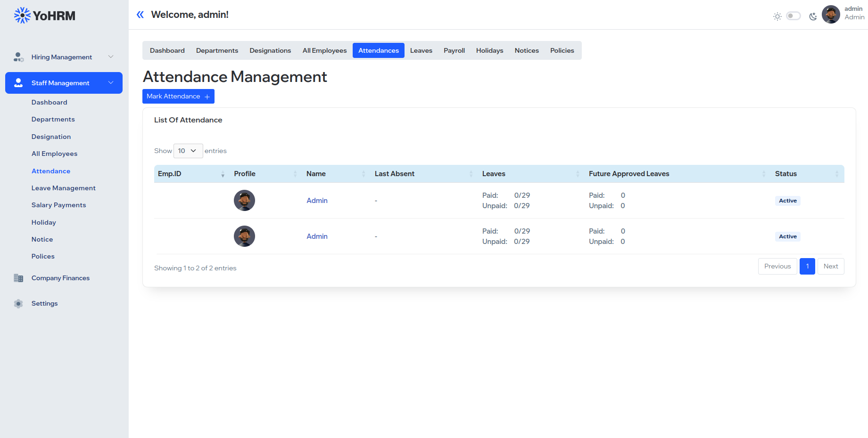Open Notice in sidebar
This screenshot has width=868, height=438.
click(42, 239)
